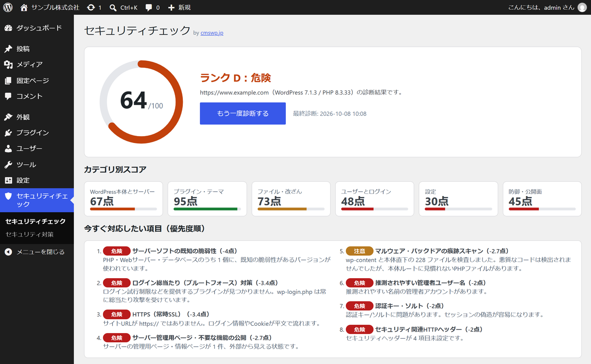The width and height of the screenshot is (591, 364).
Task: Click the コメント bubble icon in the sidebar
Action: pyautogui.click(x=8, y=96)
